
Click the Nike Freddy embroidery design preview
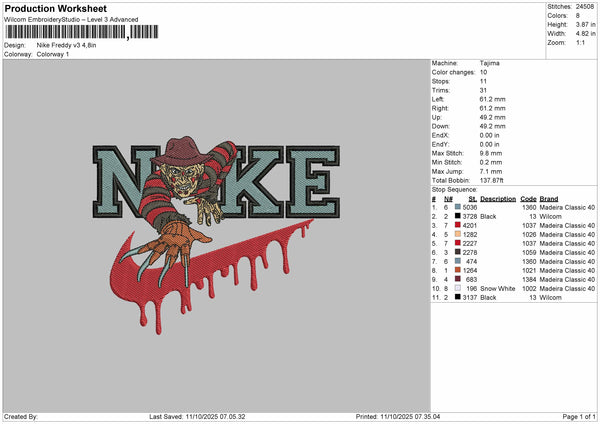(x=216, y=235)
